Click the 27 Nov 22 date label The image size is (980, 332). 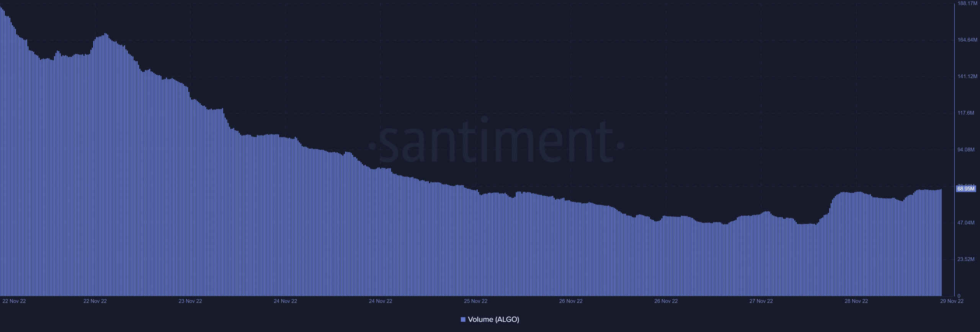pos(761,301)
